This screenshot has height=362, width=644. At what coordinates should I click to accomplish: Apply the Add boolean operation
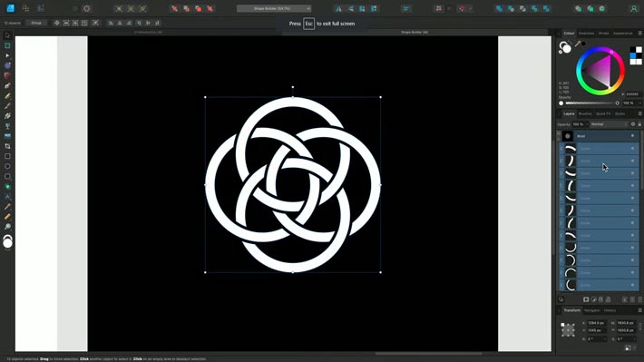[499, 8]
